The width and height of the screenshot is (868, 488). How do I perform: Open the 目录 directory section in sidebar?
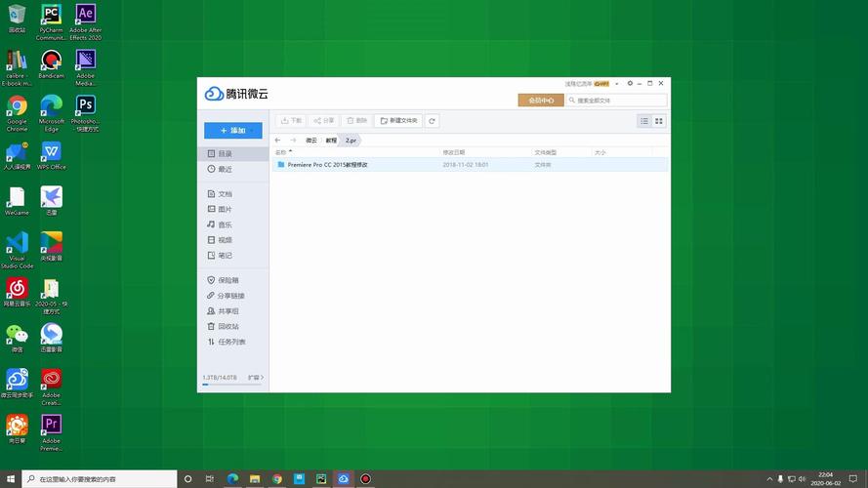[x=233, y=153]
